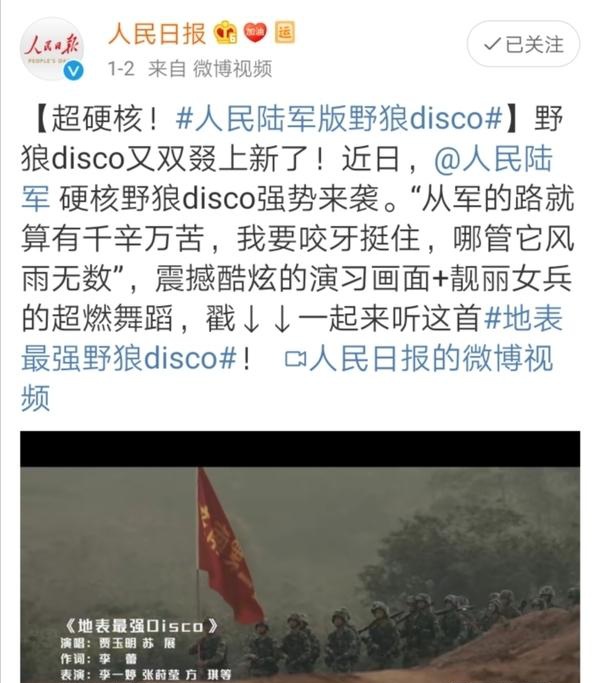Tap the post body text paragraph
600x683 pixels.
(296, 258)
